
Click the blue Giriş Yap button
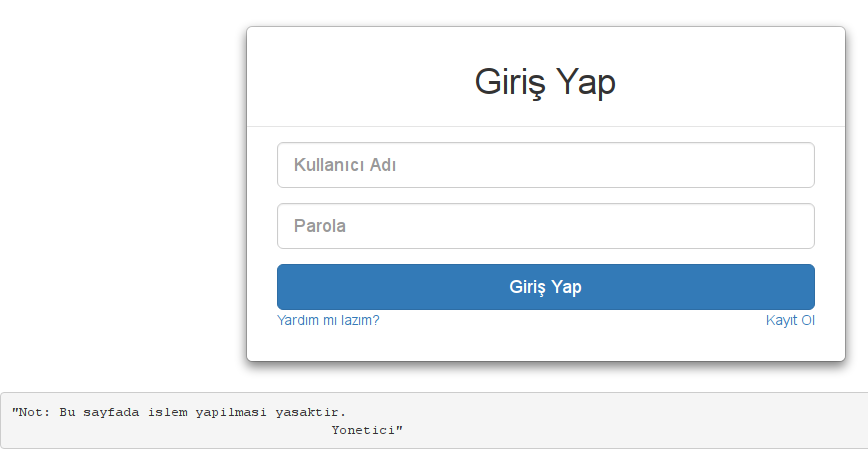pos(545,287)
